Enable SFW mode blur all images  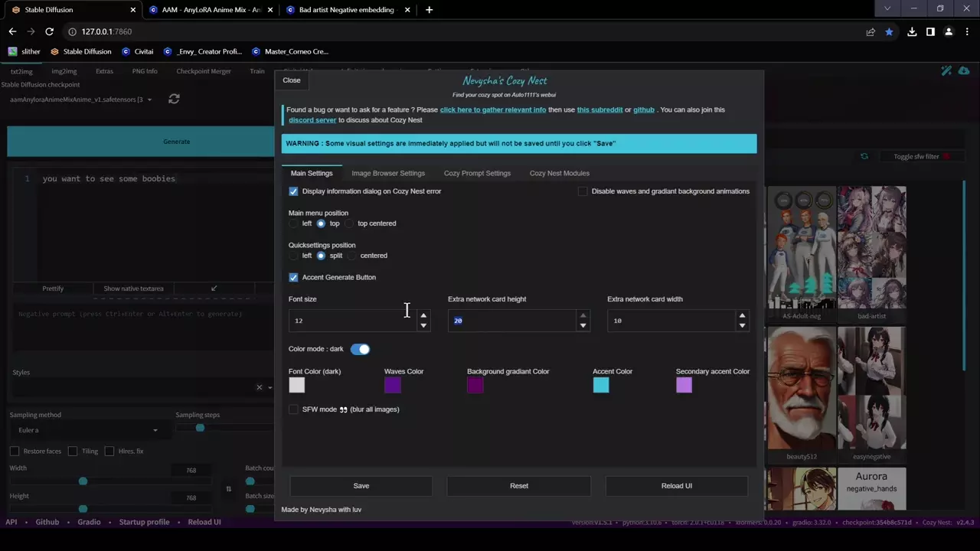tap(293, 409)
